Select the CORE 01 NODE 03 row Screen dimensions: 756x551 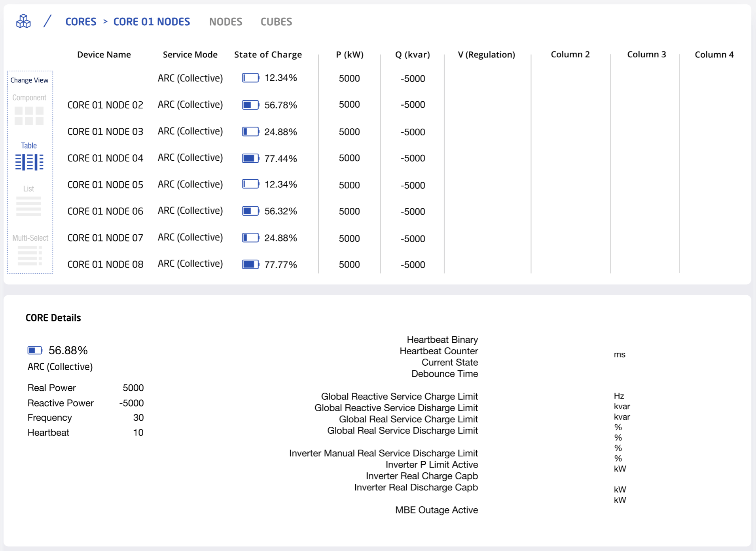coord(105,132)
